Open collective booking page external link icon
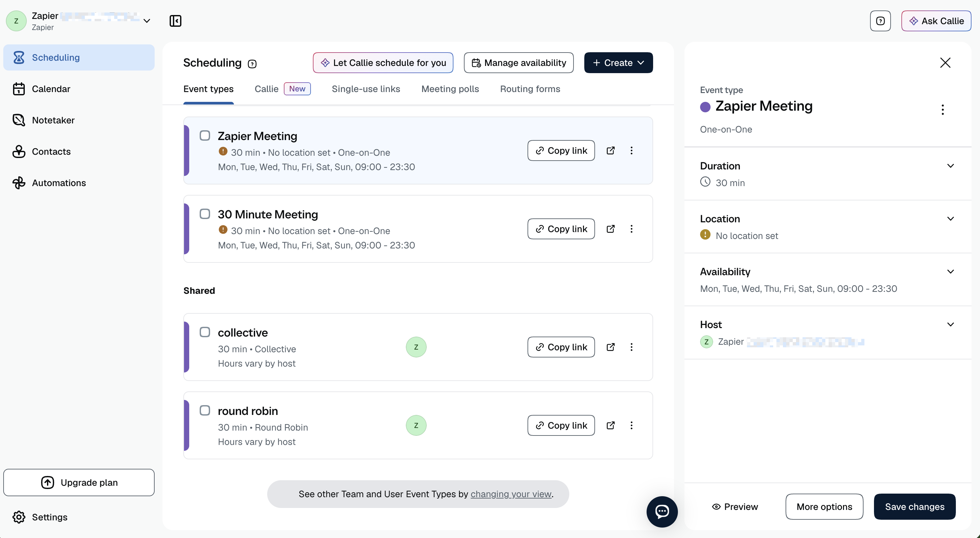 point(610,347)
